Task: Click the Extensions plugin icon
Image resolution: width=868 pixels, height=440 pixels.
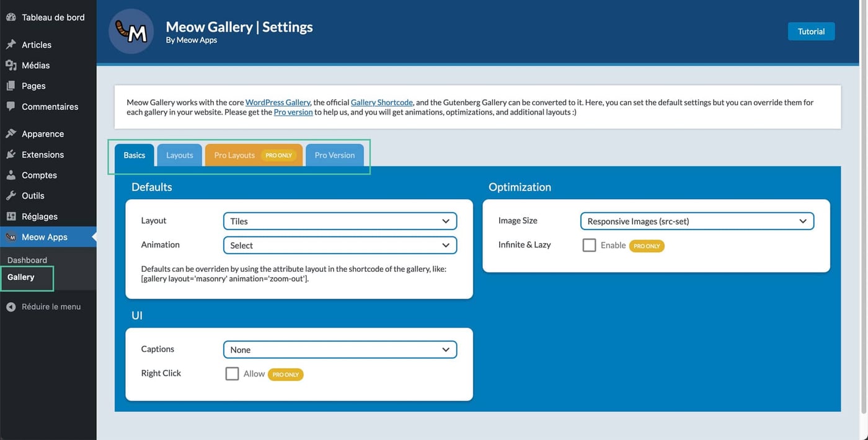Action: [x=10, y=154]
